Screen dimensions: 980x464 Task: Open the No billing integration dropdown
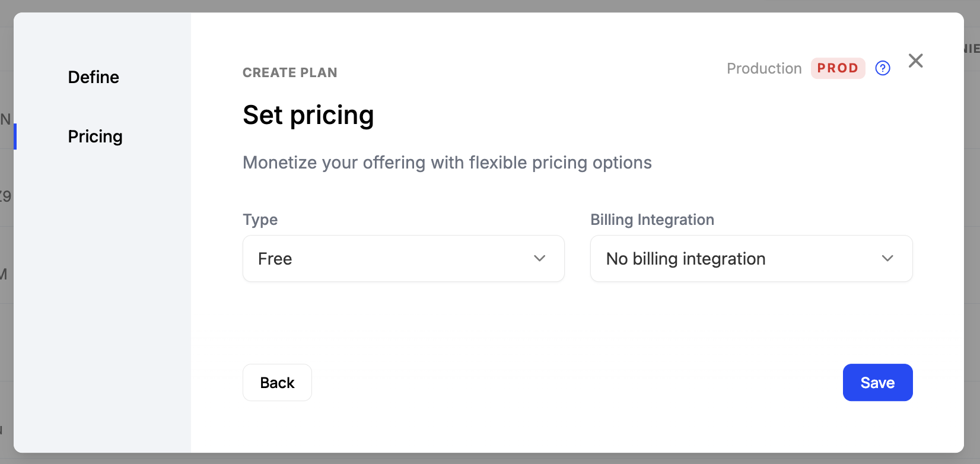[750, 258]
